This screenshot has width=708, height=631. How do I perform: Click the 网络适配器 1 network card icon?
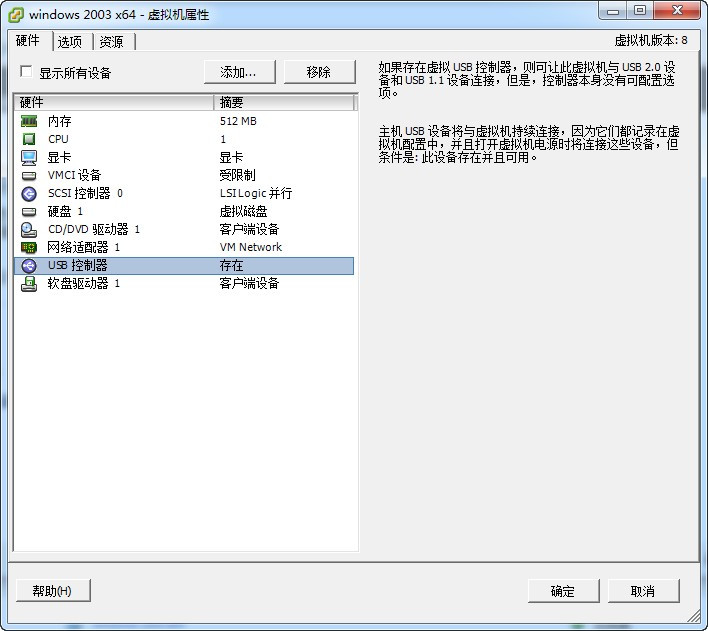tap(29, 248)
